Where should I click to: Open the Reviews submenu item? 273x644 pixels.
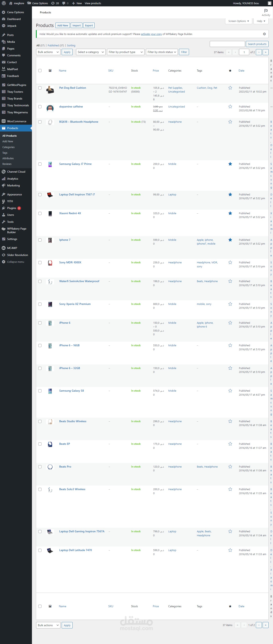pos(7,164)
